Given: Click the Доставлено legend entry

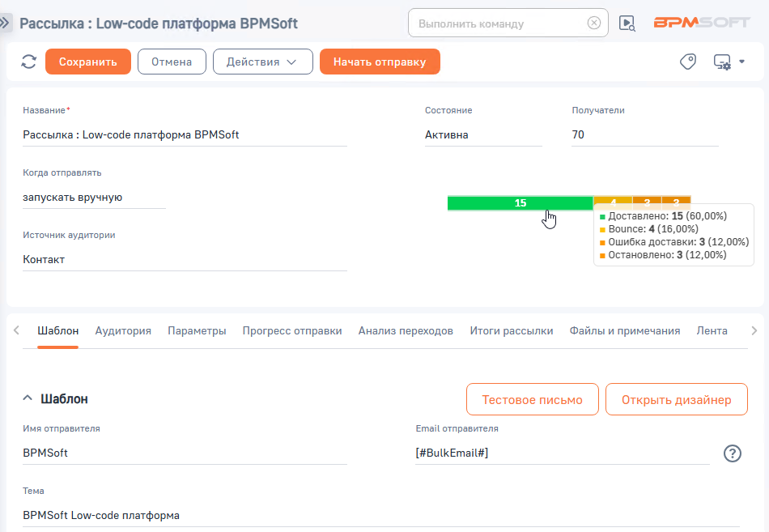Looking at the screenshot, I should click(x=663, y=216).
